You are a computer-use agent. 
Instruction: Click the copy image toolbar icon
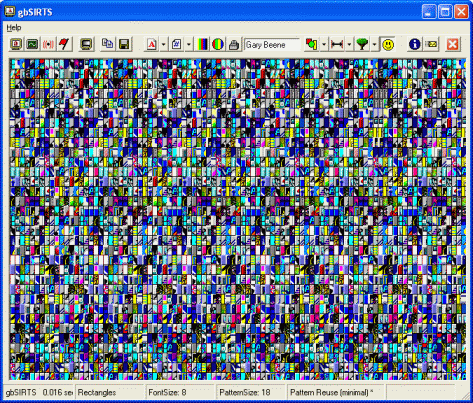(x=107, y=44)
